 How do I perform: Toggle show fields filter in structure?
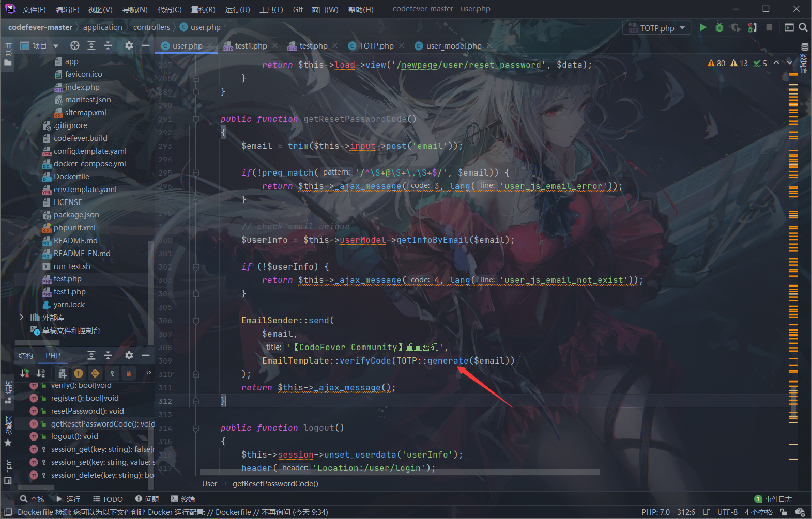(79, 373)
